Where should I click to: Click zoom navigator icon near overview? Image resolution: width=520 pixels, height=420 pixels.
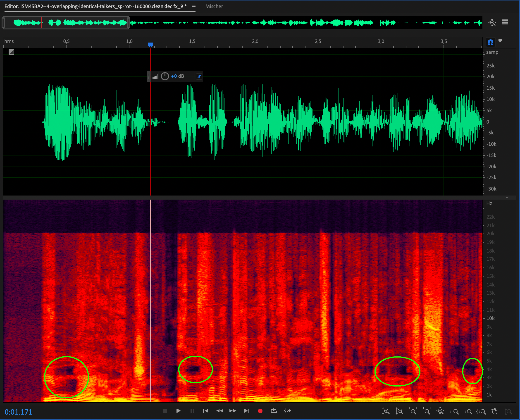point(492,22)
